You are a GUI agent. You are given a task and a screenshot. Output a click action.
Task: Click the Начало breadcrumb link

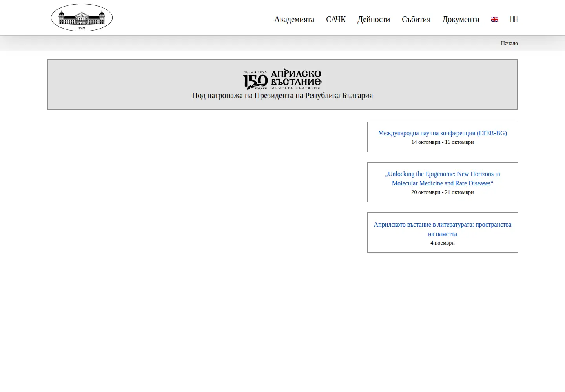[509, 43]
